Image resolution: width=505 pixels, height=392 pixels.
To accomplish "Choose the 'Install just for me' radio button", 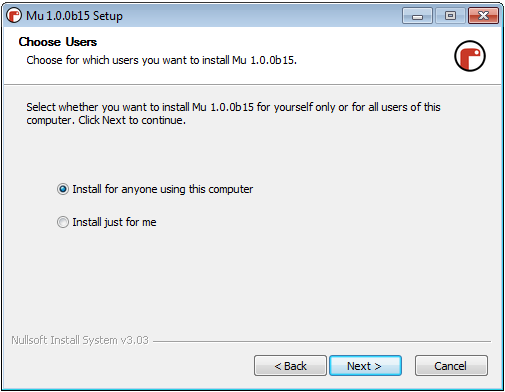I will tap(63, 222).
